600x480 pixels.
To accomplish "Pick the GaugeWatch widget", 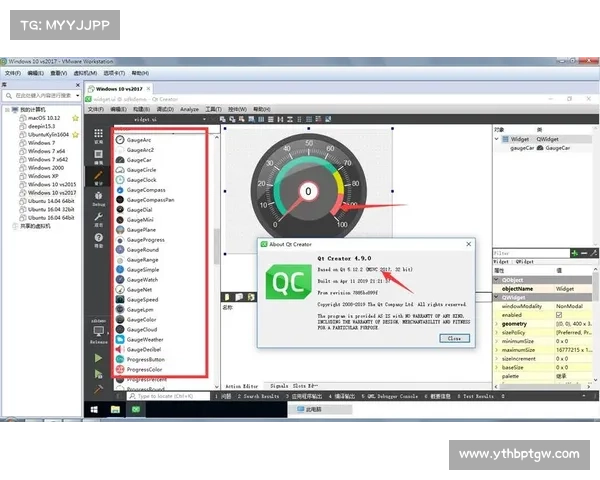I will (x=142, y=280).
